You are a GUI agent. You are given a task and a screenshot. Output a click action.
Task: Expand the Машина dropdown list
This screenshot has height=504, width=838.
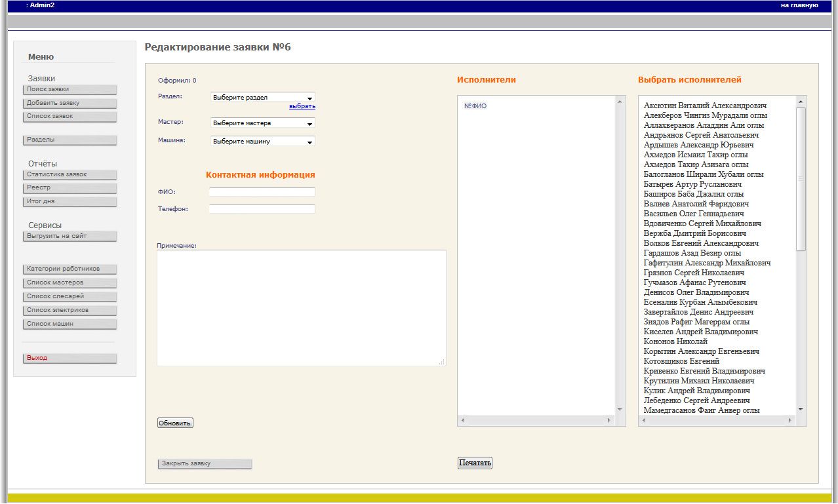click(x=262, y=141)
